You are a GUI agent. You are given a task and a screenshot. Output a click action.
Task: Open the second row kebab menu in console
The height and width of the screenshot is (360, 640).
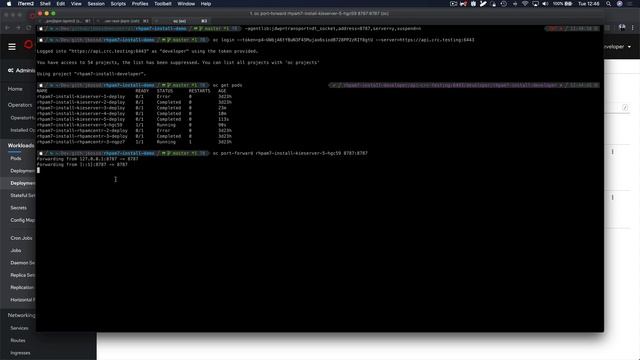613,198
